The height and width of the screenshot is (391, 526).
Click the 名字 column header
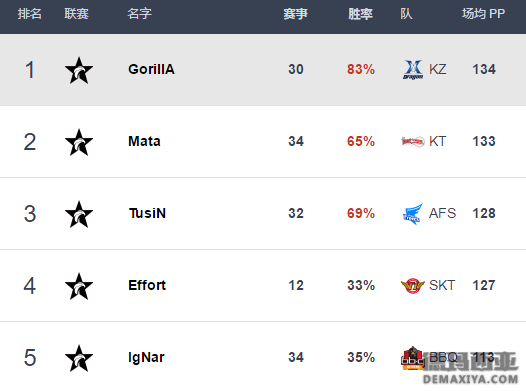139,14
